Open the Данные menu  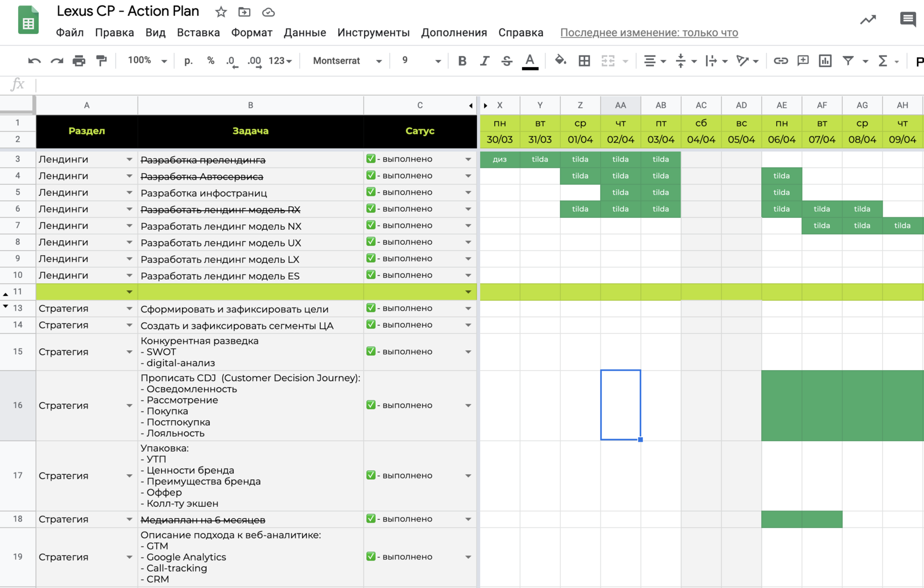point(305,32)
